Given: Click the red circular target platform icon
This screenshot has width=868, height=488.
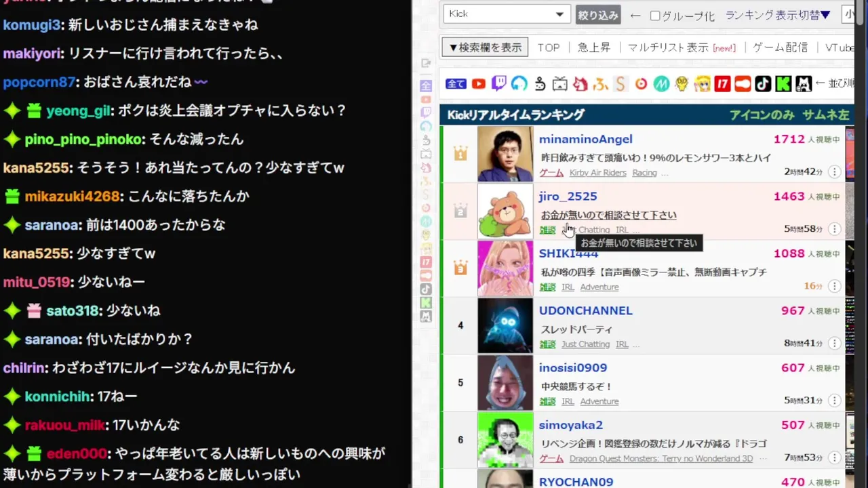Looking at the screenshot, I should [641, 84].
